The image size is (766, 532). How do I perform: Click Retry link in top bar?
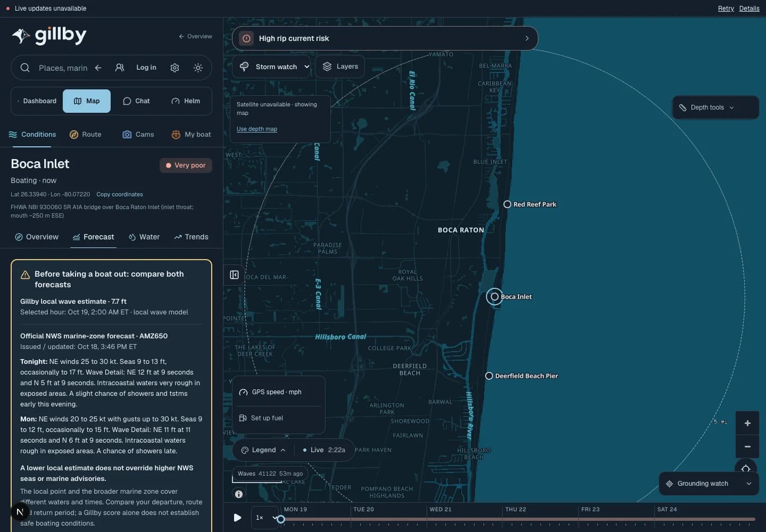coord(726,9)
